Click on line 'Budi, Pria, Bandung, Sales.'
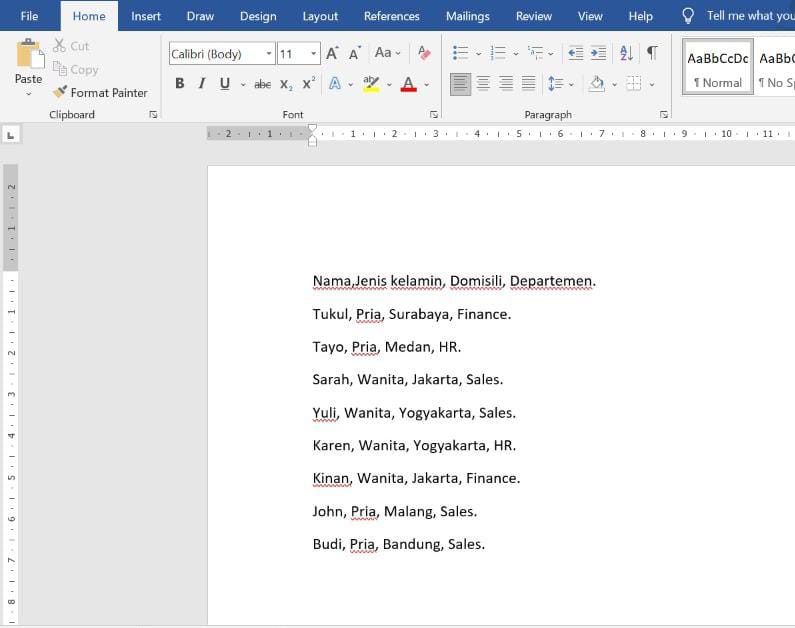The height and width of the screenshot is (628, 795). click(x=399, y=544)
